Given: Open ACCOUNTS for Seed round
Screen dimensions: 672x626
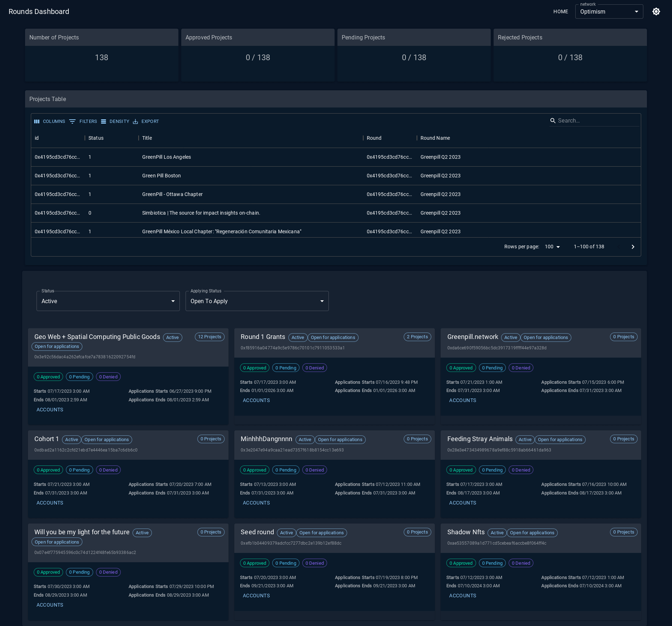Looking at the screenshot, I should click(x=256, y=596).
